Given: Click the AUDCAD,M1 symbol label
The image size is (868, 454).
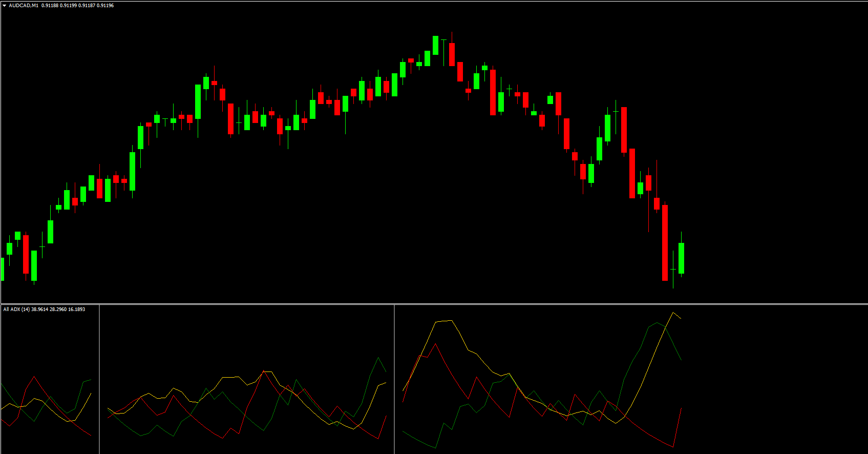Looking at the screenshot, I should (24, 6).
